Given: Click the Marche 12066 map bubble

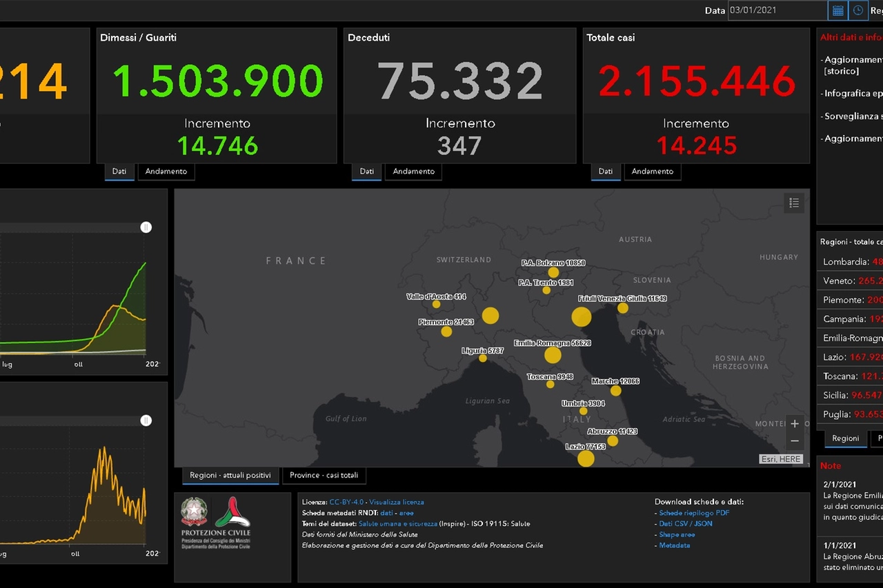Looking at the screenshot, I should 615,391.
